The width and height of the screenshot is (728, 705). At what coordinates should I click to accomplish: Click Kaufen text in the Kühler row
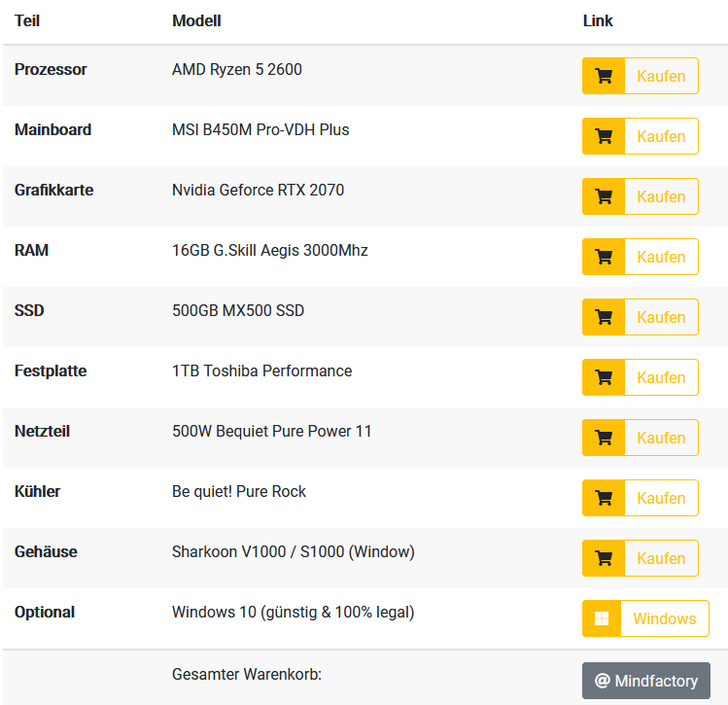coord(661,498)
